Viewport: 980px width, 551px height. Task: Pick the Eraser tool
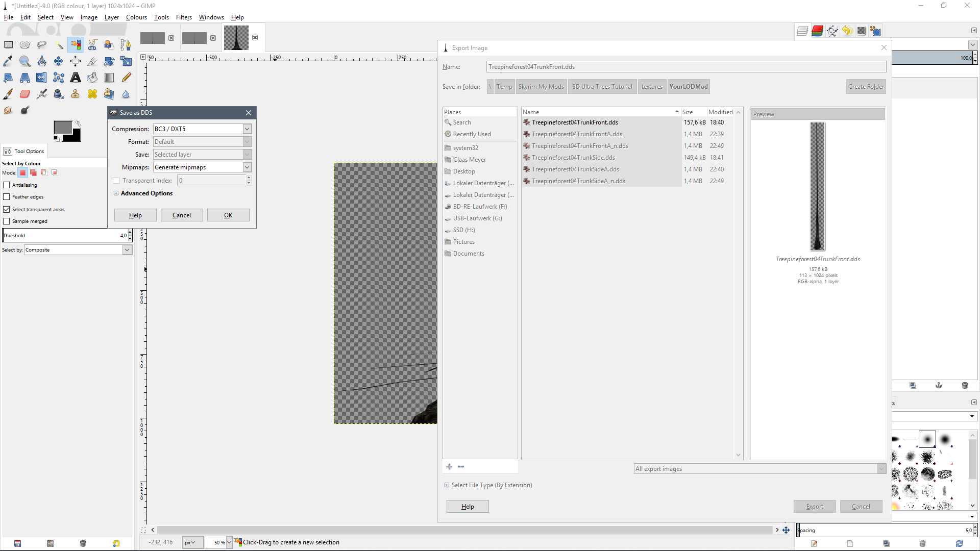25,94
